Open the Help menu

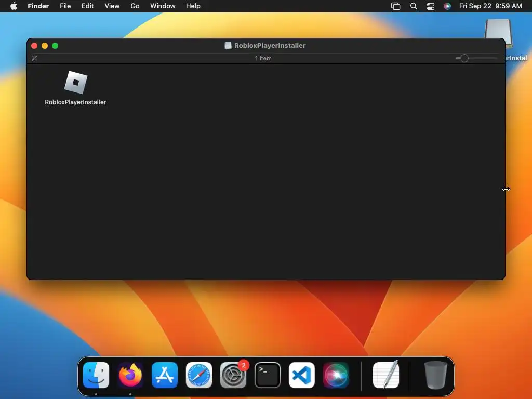click(193, 6)
